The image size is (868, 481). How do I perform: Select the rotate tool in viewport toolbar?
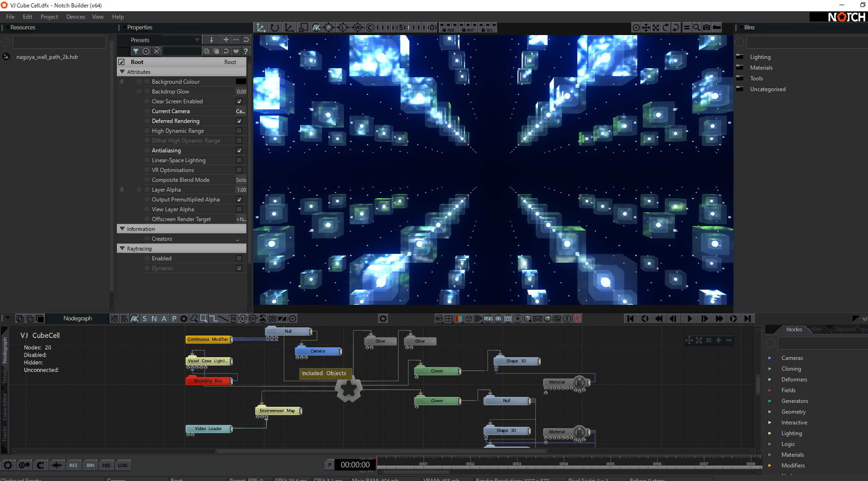pos(275,28)
